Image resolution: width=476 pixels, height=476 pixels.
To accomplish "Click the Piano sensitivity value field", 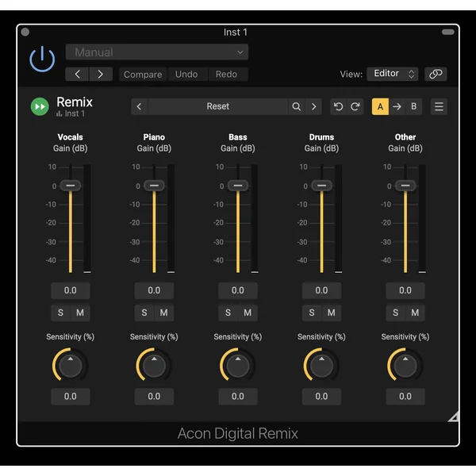I will coord(154,397).
